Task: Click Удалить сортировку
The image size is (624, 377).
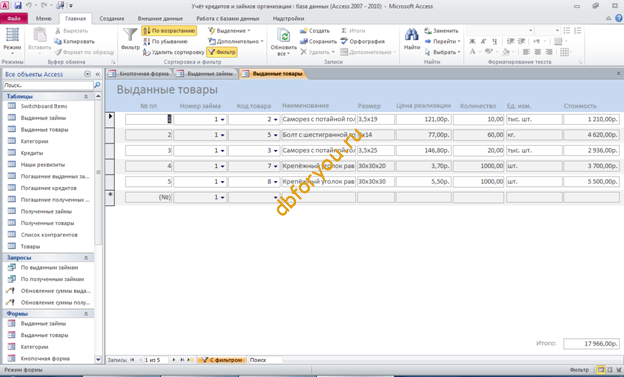Action: pyautogui.click(x=174, y=52)
